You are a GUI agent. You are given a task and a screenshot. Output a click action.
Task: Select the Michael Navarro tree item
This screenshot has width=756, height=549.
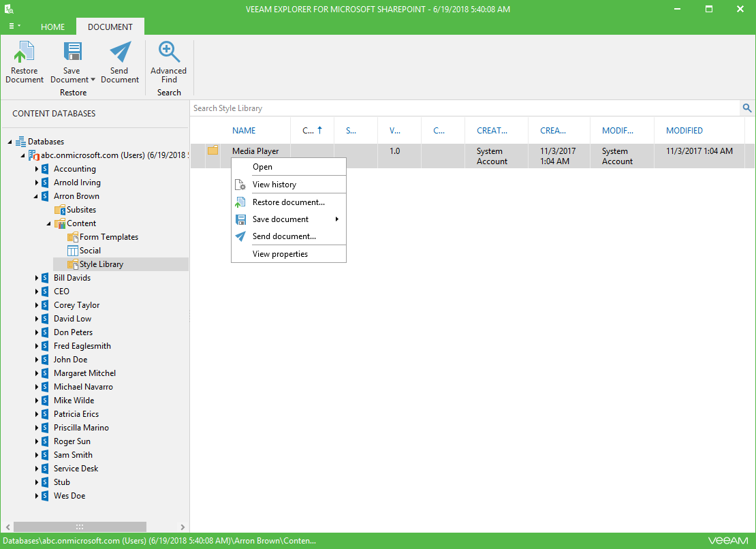pyautogui.click(x=83, y=387)
